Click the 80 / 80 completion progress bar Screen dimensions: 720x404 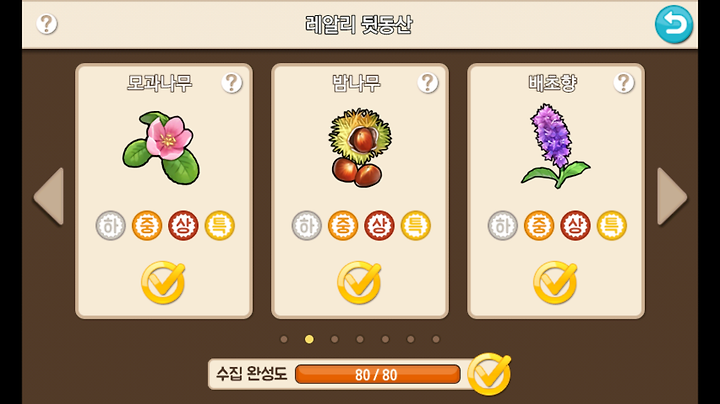tap(377, 375)
